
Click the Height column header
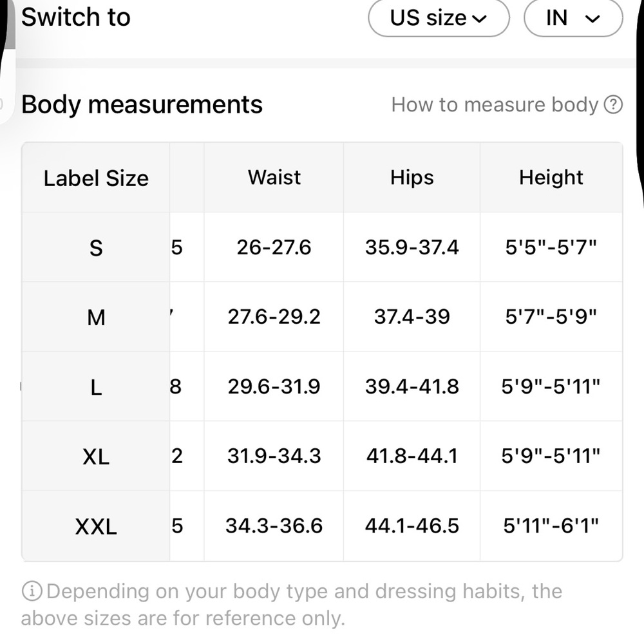point(551,178)
